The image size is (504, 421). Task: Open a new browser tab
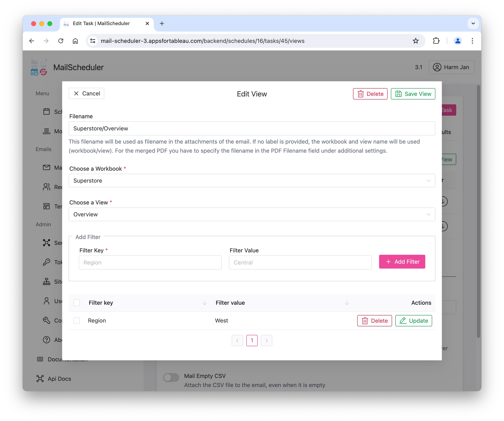162,24
